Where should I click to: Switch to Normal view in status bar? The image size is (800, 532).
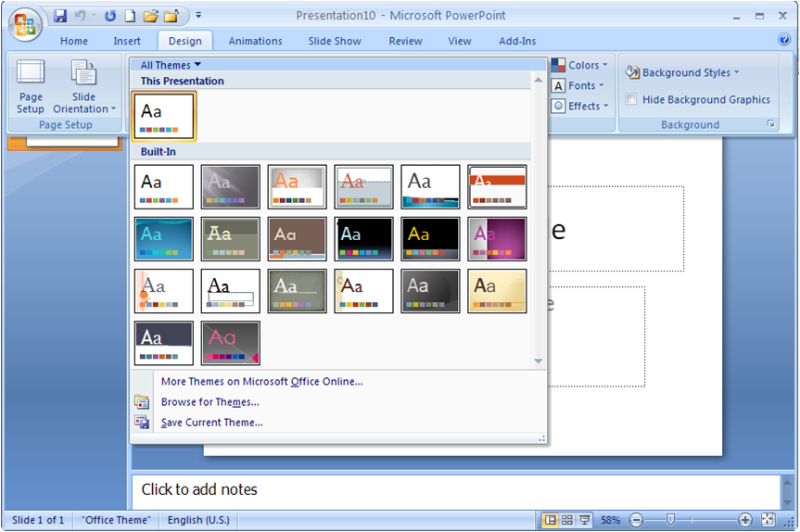(x=550, y=520)
